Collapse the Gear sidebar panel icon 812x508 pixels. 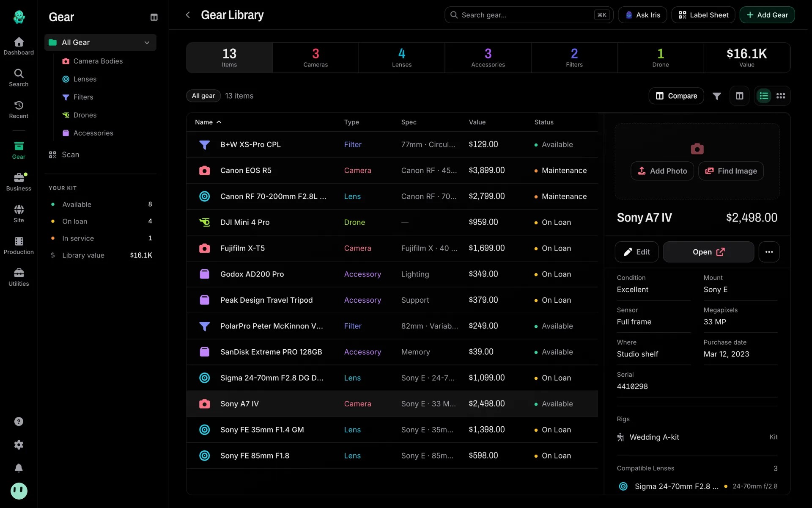pyautogui.click(x=154, y=17)
